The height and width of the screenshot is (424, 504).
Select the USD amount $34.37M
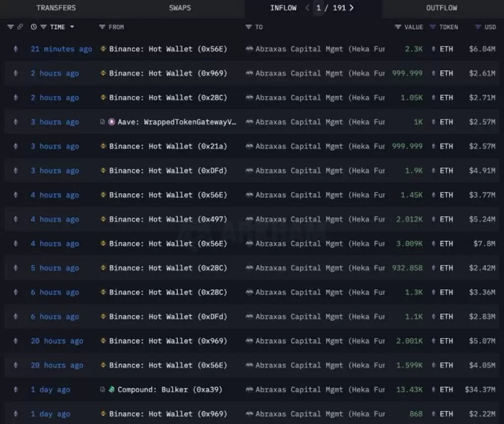pyautogui.click(x=480, y=390)
